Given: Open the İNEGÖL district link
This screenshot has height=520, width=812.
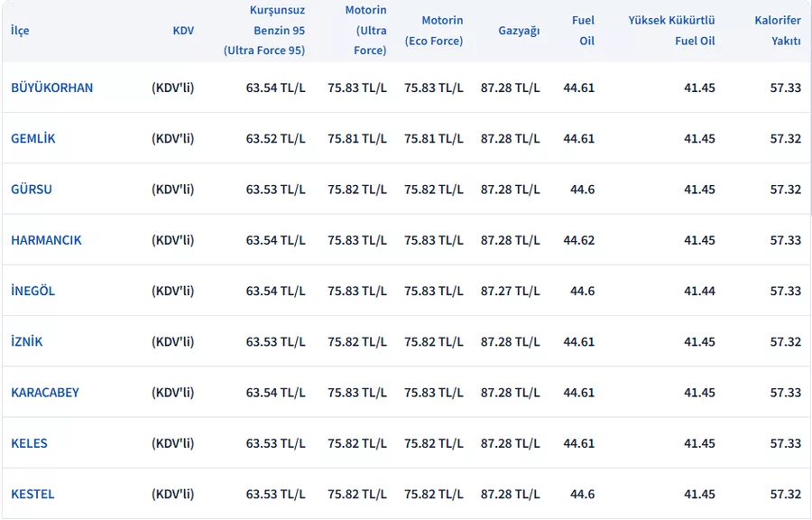Looking at the screenshot, I should pos(32,291).
